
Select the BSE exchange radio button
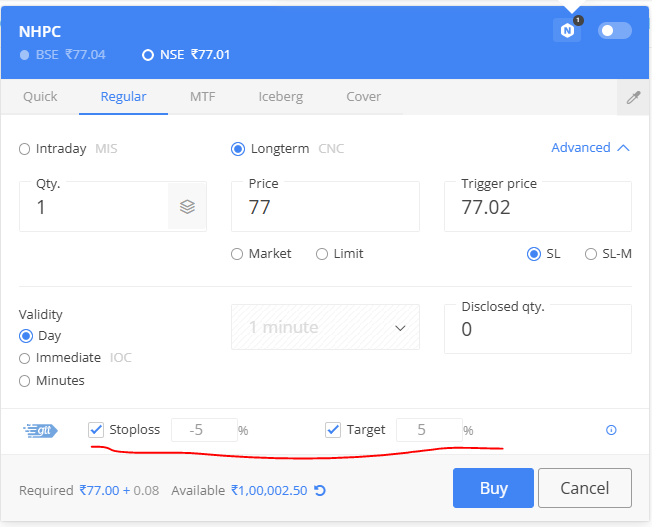pos(25,55)
